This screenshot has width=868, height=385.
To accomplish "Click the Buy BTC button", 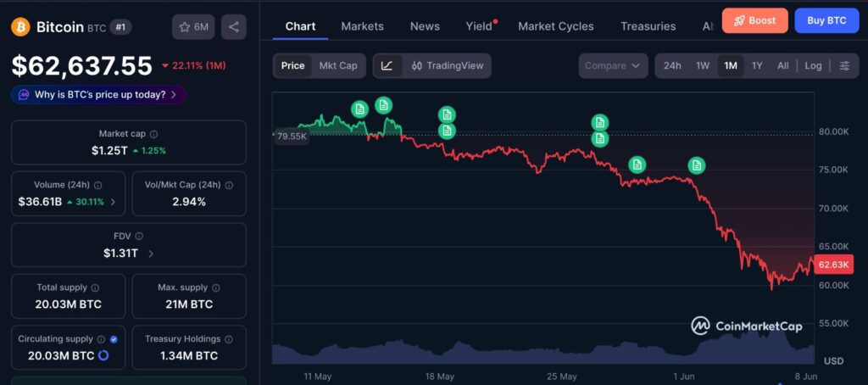I will (826, 21).
